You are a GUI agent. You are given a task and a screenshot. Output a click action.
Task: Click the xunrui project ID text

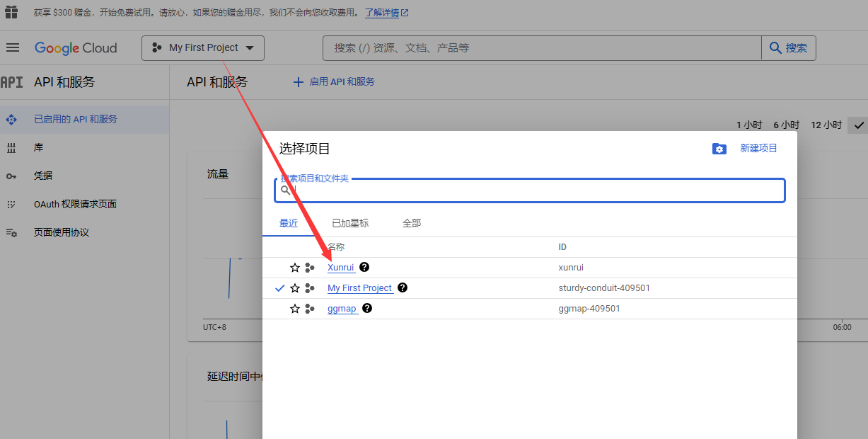click(x=571, y=268)
